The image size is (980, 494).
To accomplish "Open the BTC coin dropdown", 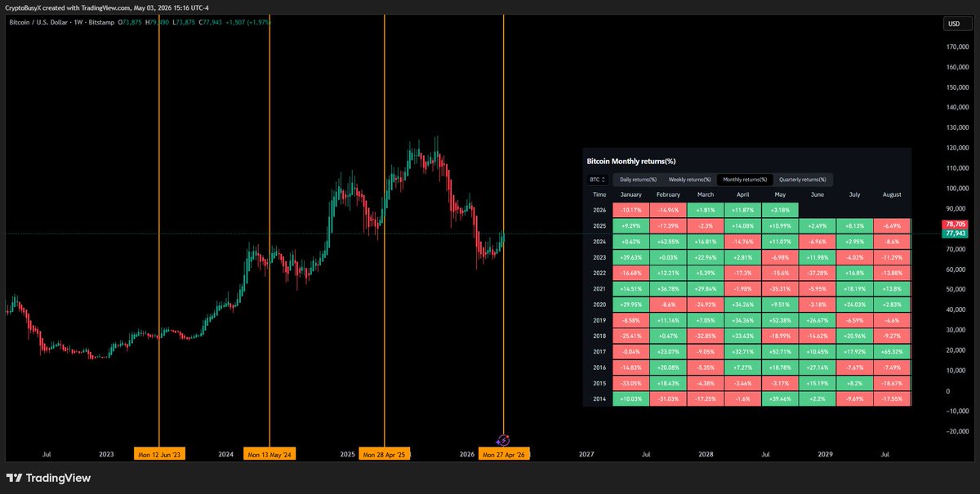I will 598,180.
